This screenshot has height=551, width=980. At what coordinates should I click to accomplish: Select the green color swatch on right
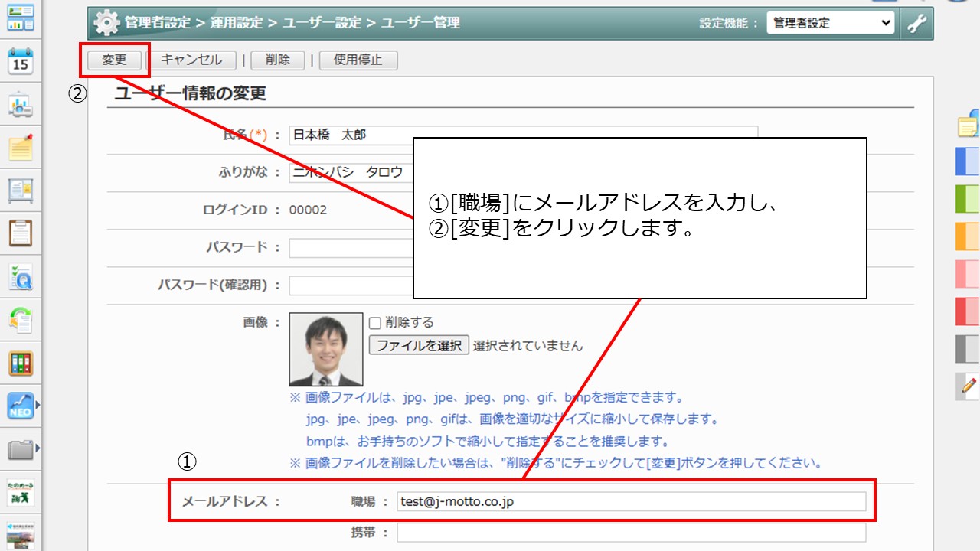[x=968, y=199]
